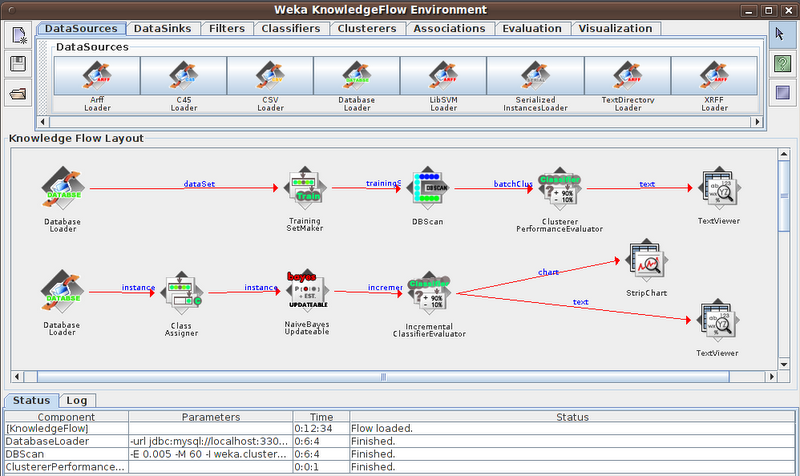Click the incrementalClassifier connection label

(x=385, y=288)
